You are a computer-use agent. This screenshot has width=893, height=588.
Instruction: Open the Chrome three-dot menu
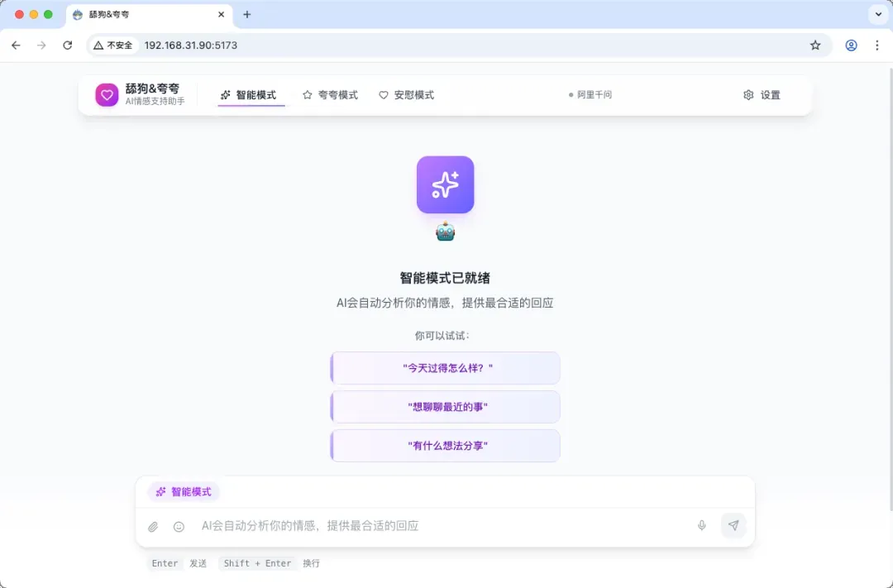877,45
